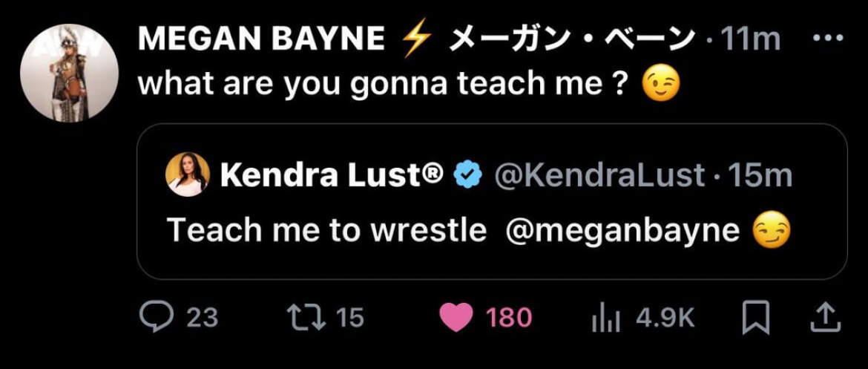Image resolution: width=868 pixels, height=369 pixels.
Task: Open the quoted tweet text 'Teach me to wrestle'
Action: [x=326, y=231]
